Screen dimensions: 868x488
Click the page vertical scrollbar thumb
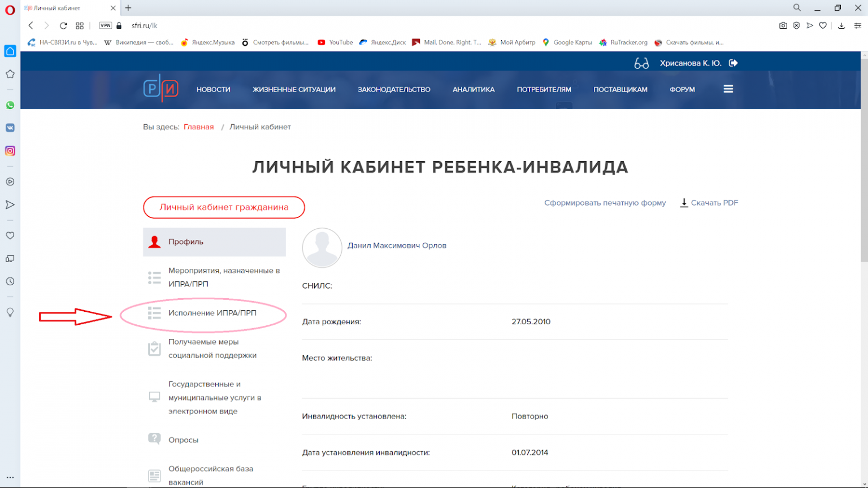[863, 158]
